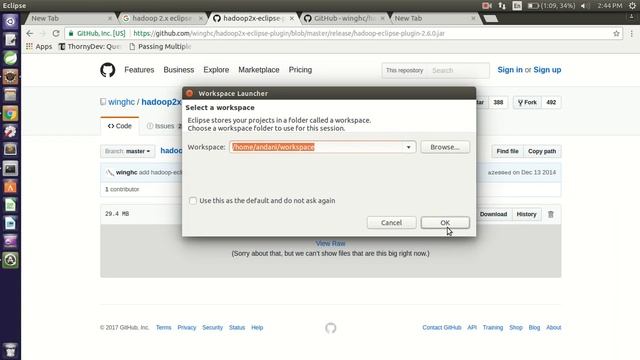Open the system gear menu in top panel

632,6
